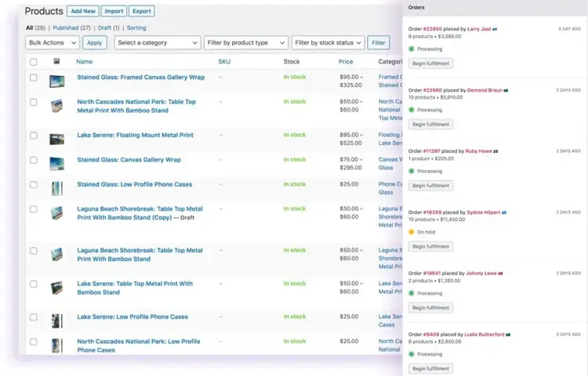Apply the selected bulk action
The width and height of the screenshot is (588, 376).
(95, 43)
